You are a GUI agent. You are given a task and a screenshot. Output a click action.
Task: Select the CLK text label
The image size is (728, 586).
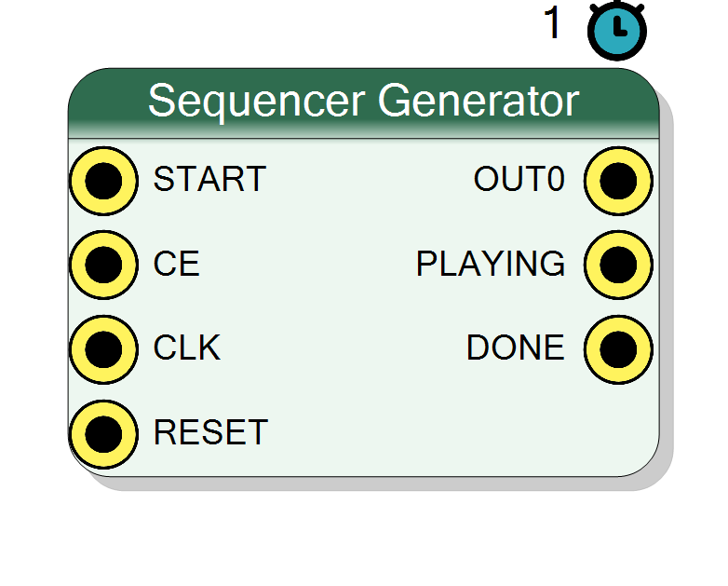tap(186, 348)
